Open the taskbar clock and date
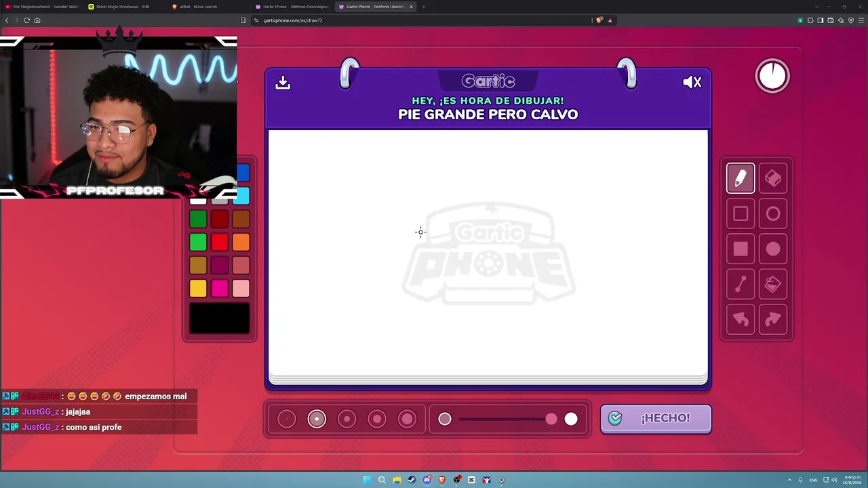The height and width of the screenshot is (488, 868). [852, 480]
